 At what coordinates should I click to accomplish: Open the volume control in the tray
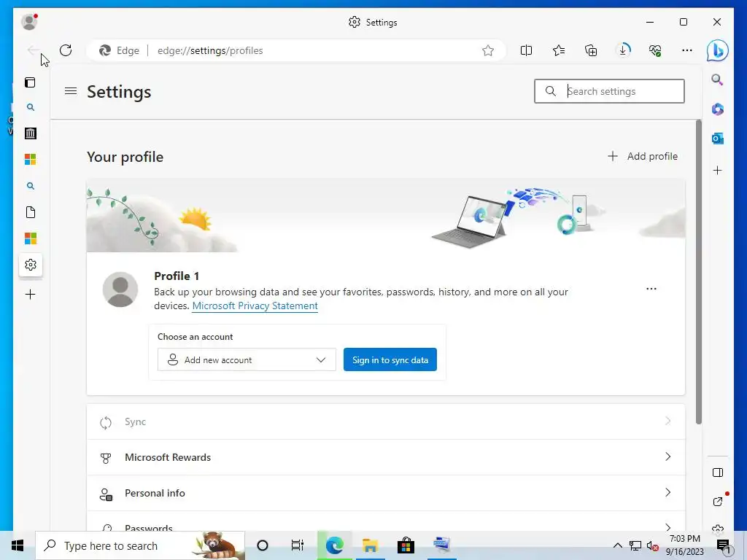click(653, 546)
